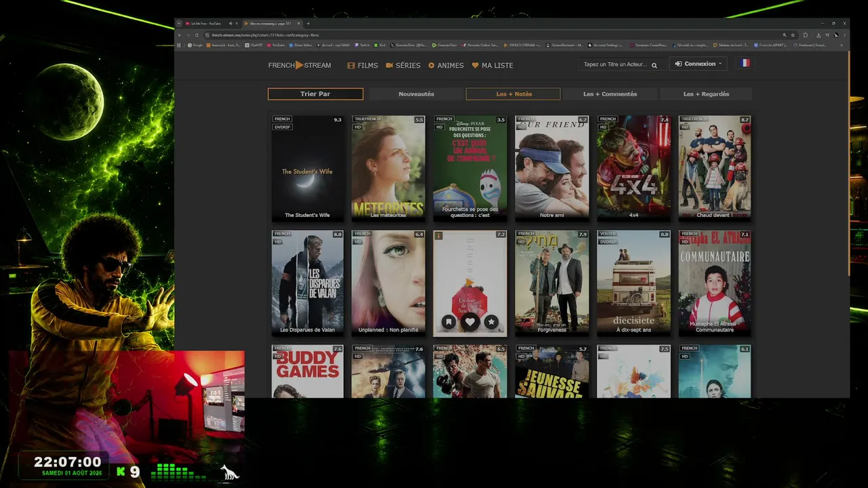Reload the current page
The width and height of the screenshot is (868, 488).
tap(197, 35)
